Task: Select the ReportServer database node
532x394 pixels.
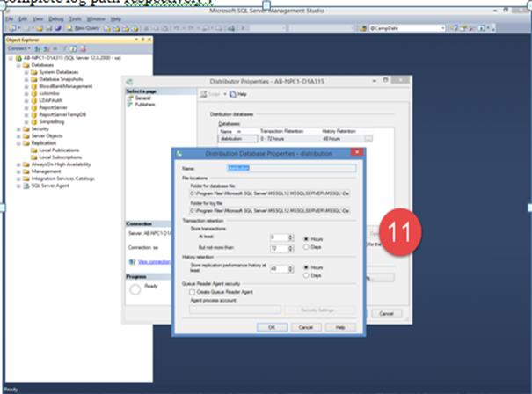Action: pyautogui.click(x=49, y=107)
